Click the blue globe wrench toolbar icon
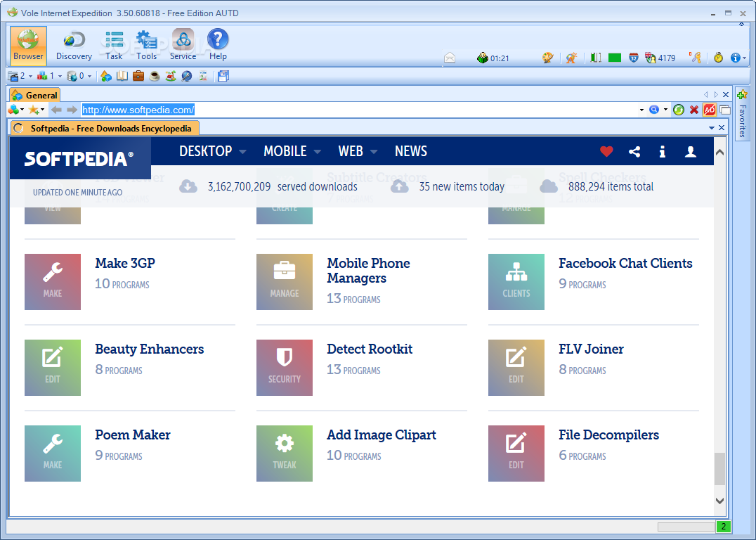Screen dimensions: 756x540 pos(187,76)
